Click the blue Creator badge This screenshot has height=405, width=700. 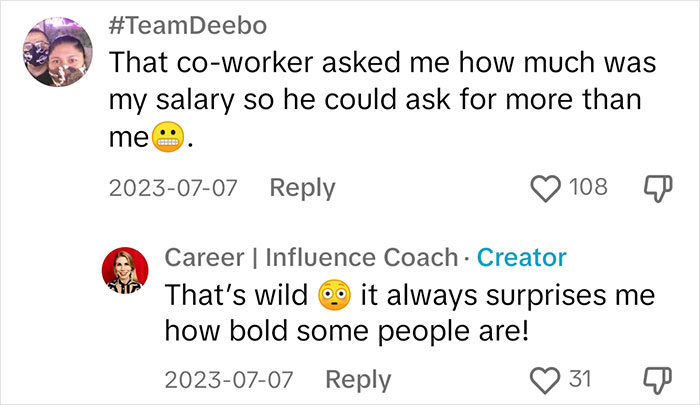(x=521, y=257)
